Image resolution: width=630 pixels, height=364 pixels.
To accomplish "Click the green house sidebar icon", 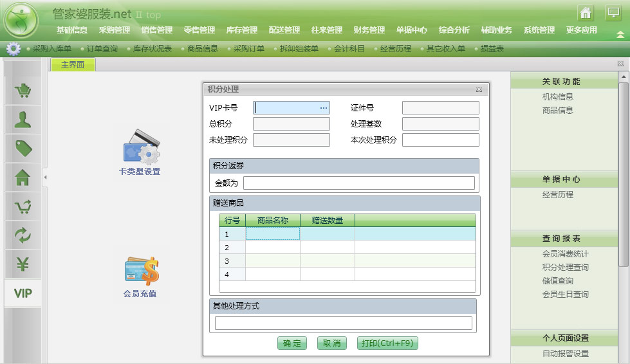I will click(x=23, y=177).
